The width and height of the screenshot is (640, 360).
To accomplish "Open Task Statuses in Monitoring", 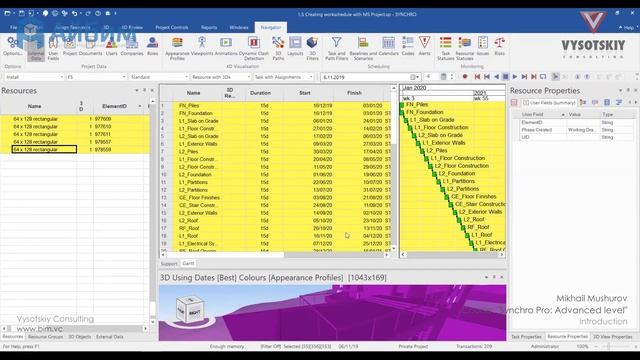I will pos(445,48).
